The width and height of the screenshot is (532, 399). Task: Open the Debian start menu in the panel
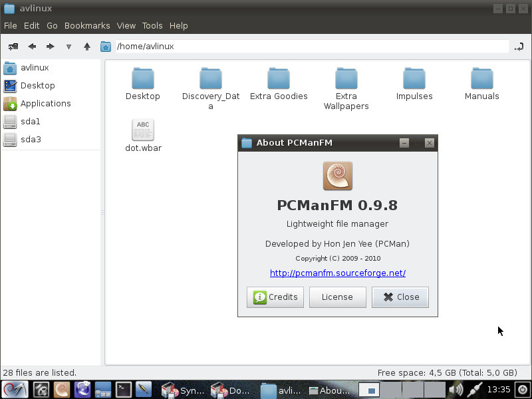[x=15, y=390]
